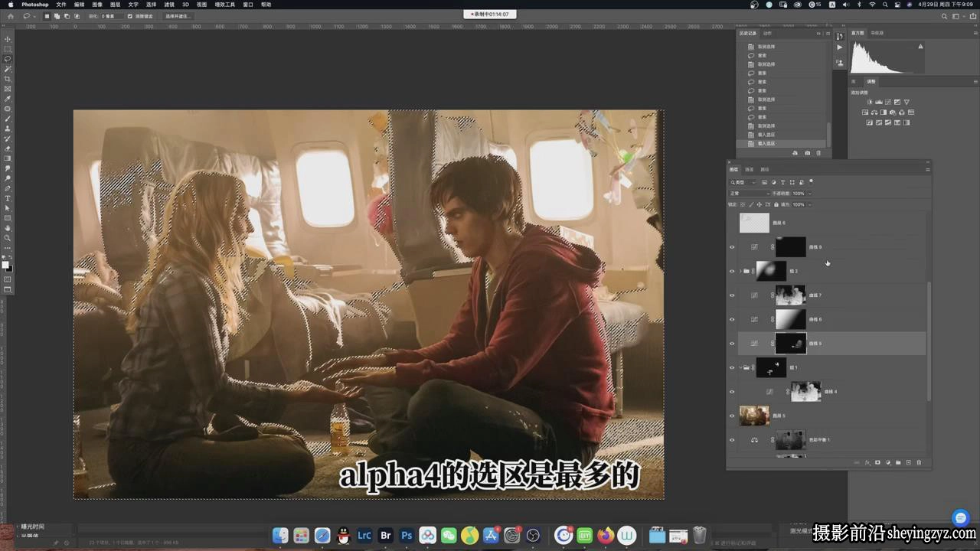Hide the 曲线 7 layer

pos(732,295)
